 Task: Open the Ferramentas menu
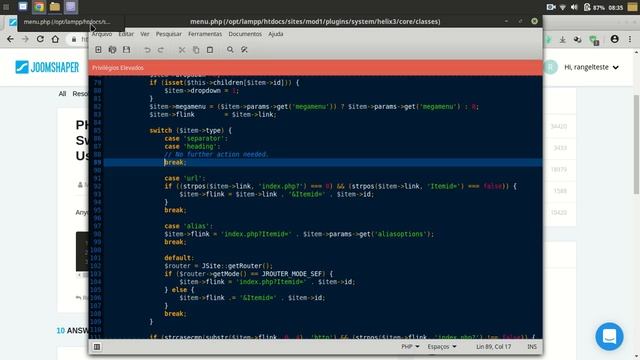pyautogui.click(x=205, y=34)
